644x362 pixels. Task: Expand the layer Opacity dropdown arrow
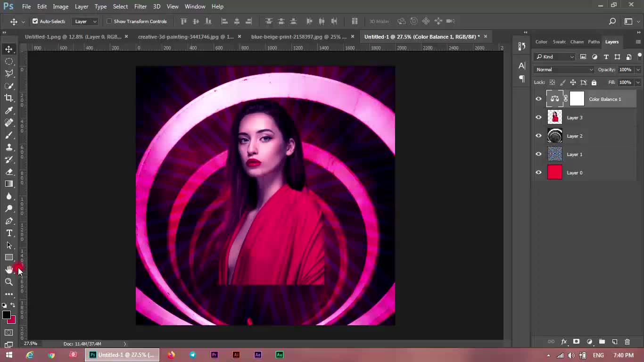638,70
